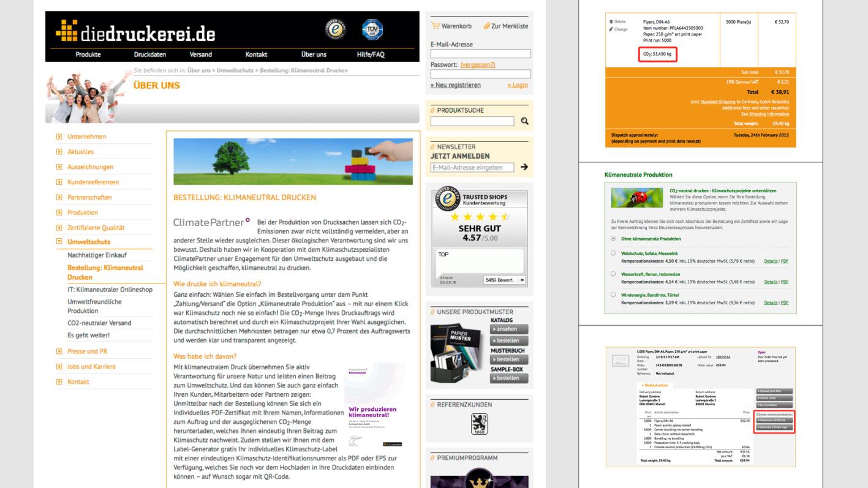This screenshot has height=488, width=868.
Task: Focus the E-Mail-Adresse login field
Action: pyautogui.click(x=480, y=54)
